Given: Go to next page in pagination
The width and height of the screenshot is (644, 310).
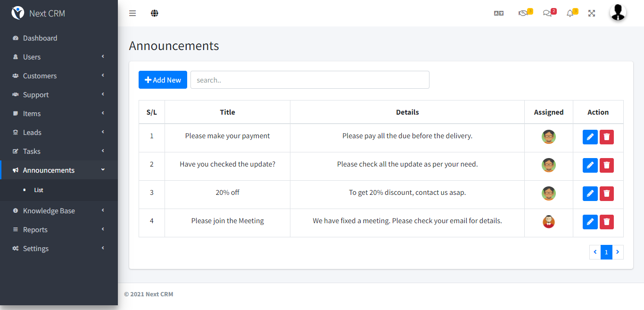Looking at the screenshot, I should tap(618, 252).
